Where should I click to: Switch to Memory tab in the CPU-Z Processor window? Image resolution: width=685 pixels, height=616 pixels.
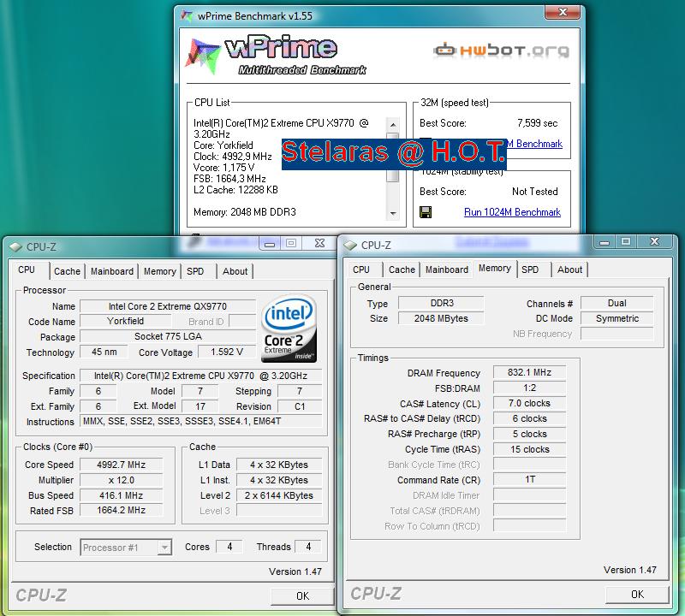tap(160, 271)
